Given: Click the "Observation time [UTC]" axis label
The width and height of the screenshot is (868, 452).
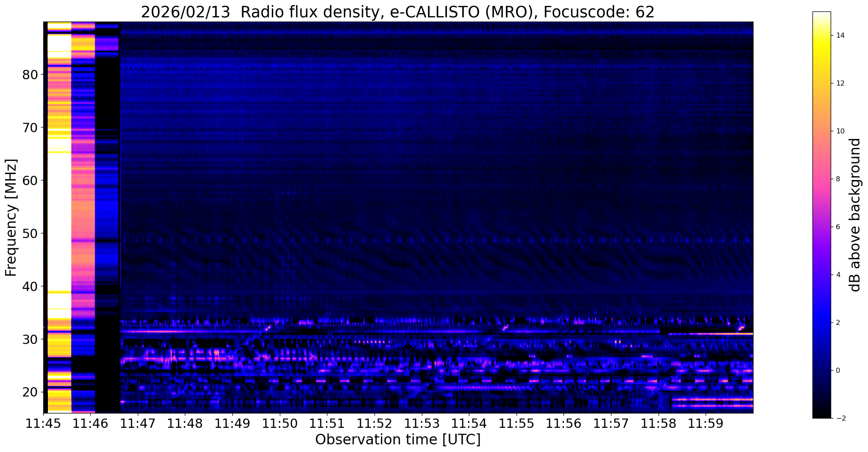Looking at the screenshot, I should 398,439.
